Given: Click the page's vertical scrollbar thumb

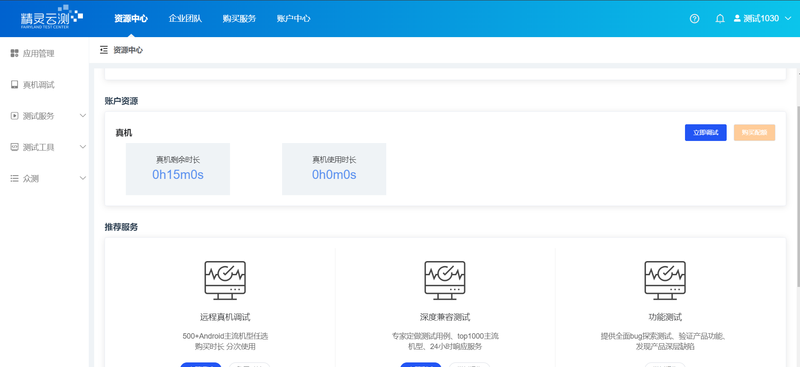Looking at the screenshot, I should (x=797, y=197).
